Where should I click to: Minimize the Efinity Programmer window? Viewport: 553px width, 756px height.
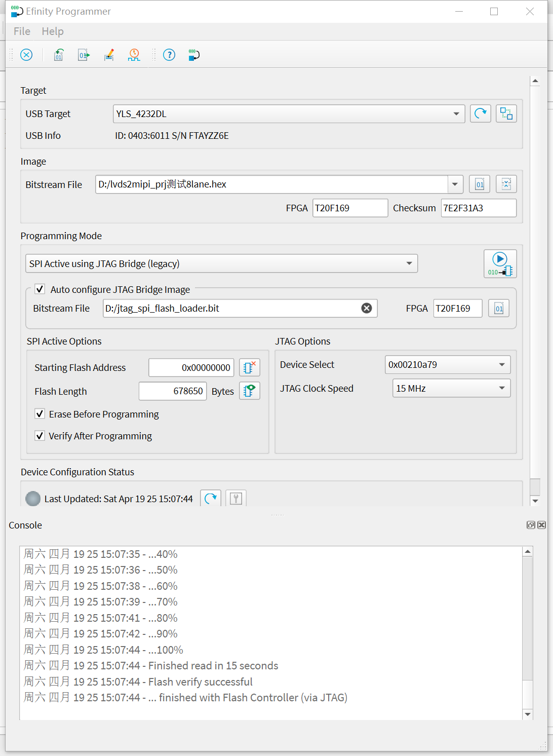coord(459,11)
